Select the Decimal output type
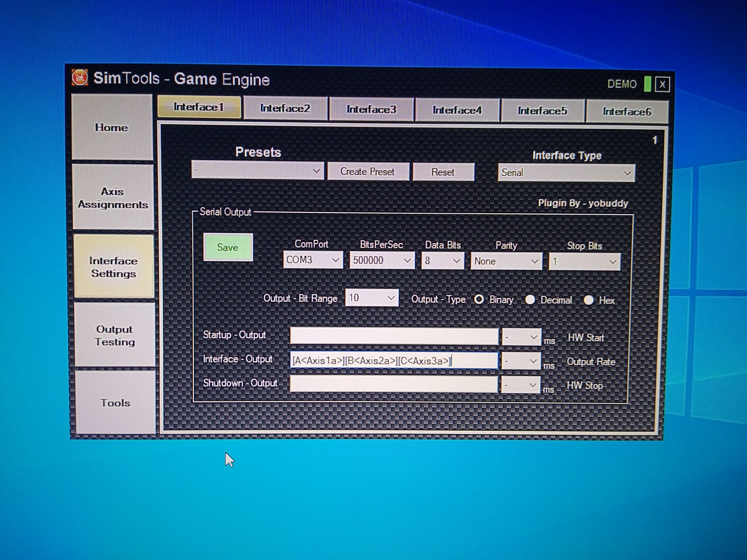This screenshot has width=747, height=560. click(530, 300)
